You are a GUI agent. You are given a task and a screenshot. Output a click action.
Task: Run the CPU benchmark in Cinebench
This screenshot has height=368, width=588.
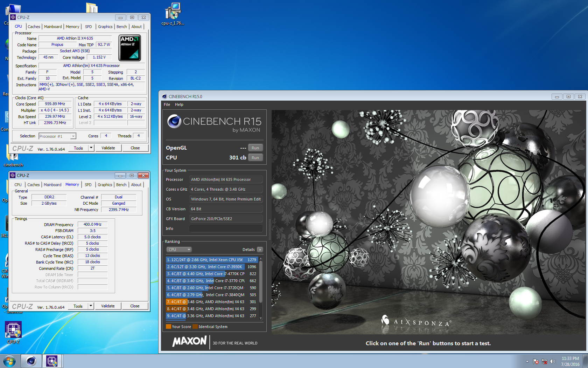[255, 158]
